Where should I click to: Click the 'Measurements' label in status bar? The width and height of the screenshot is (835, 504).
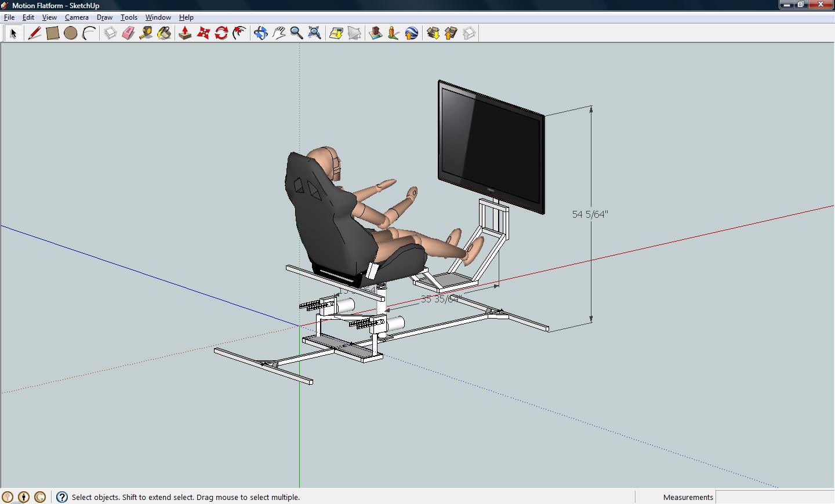[688, 497]
